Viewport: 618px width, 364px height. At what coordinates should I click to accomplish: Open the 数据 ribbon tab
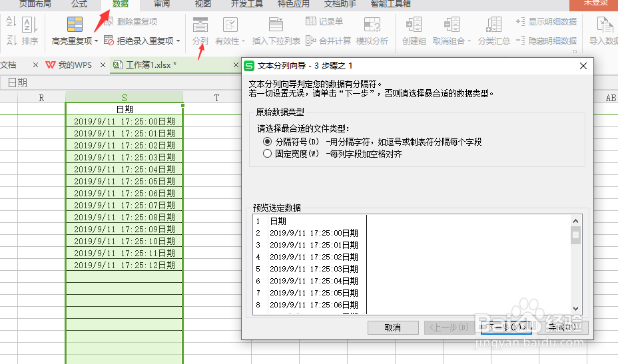point(121,4)
